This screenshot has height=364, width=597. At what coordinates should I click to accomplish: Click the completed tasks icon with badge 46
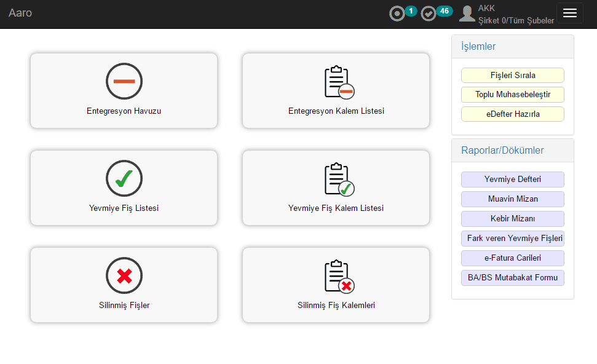pos(429,14)
